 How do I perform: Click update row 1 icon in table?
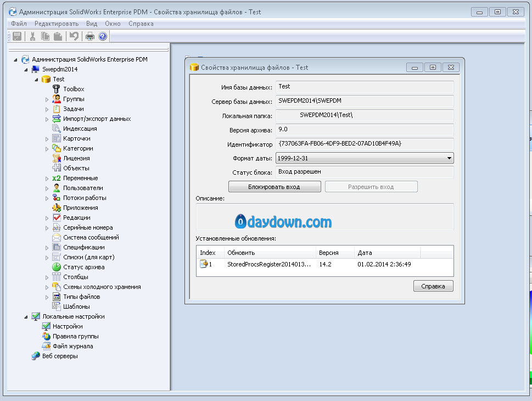click(204, 264)
